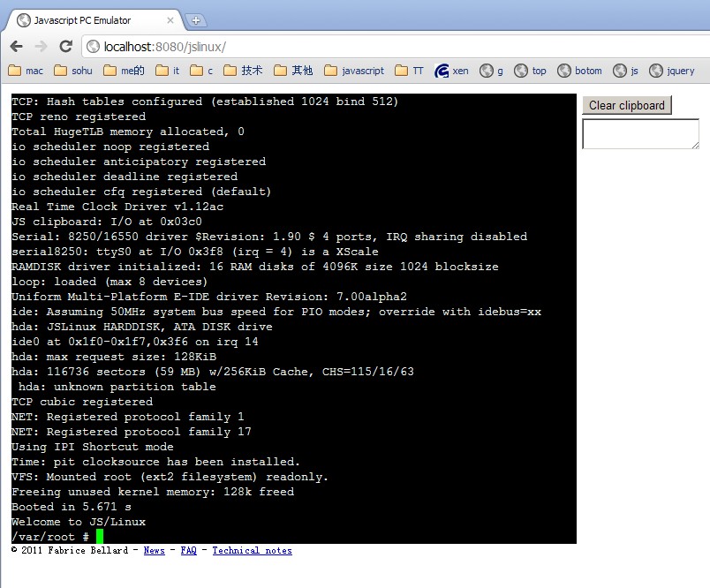This screenshot has width=710, height=588.
Task: Reload the page with the refresh icon
Action: click(66, 46)
